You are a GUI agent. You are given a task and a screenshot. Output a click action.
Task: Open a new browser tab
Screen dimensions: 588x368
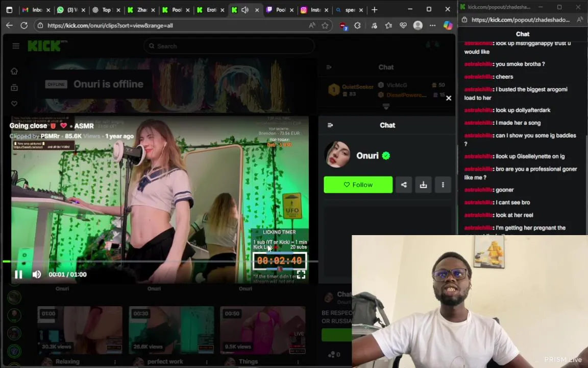click(x=374, y=10)
